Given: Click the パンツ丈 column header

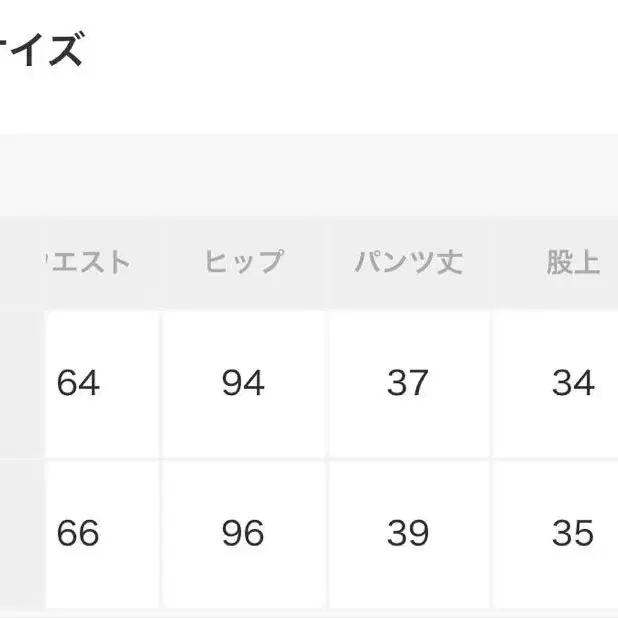Looking at the screenshot, I should pyautogui.click(x=408, y=263).
